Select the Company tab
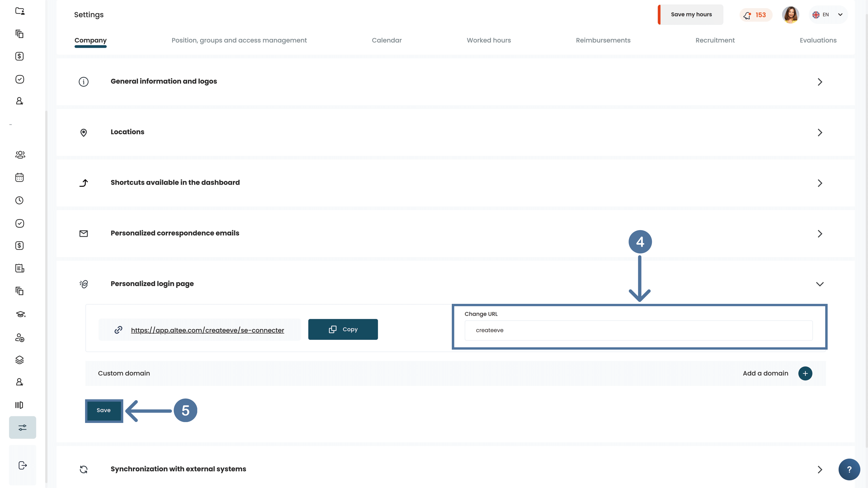Image resolution: width=868 pixels, height=488 pixels. click(x=91, y=40)
